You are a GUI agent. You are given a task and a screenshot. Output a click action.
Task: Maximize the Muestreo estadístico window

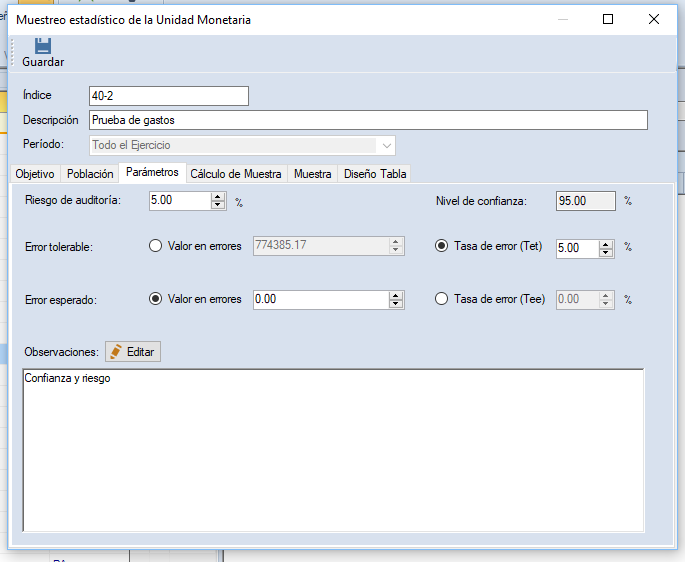(608, 19)
